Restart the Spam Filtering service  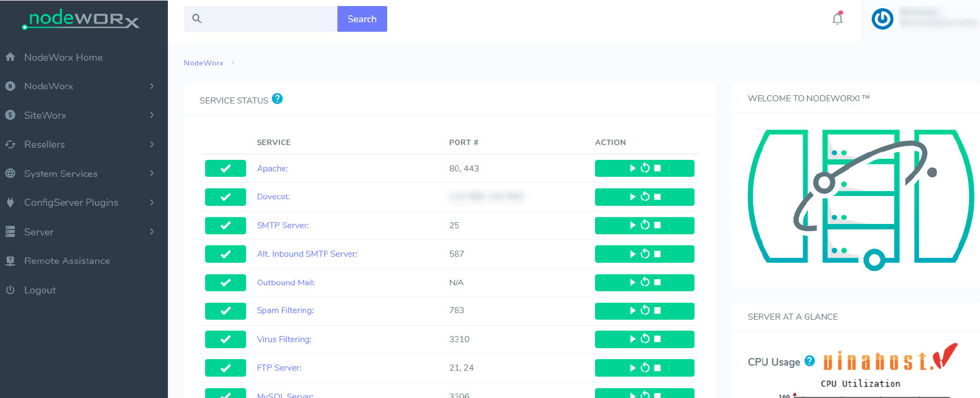tap(645, 310)
